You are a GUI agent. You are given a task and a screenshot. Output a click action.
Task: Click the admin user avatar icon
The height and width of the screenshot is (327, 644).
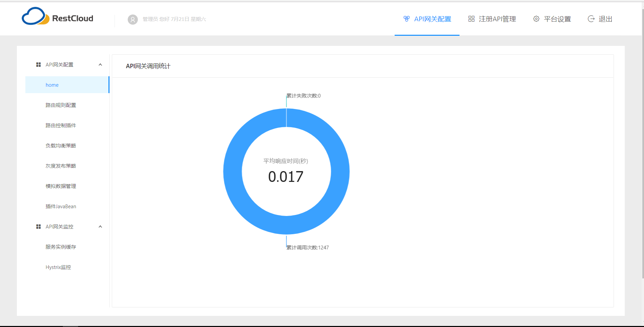pos(132,19)
